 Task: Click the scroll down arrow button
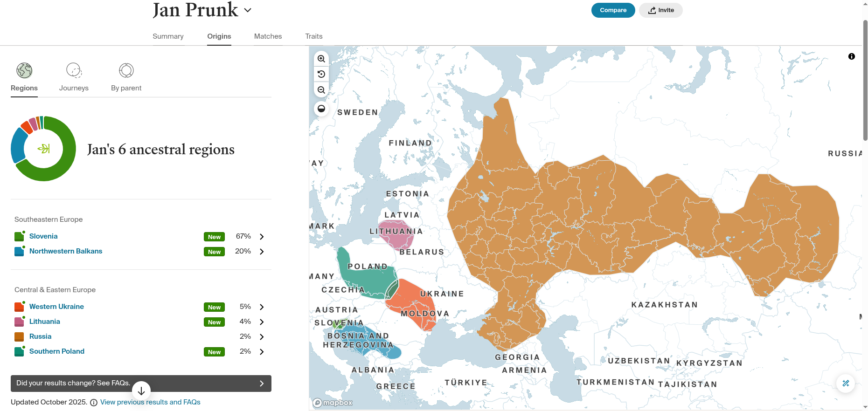141,391
